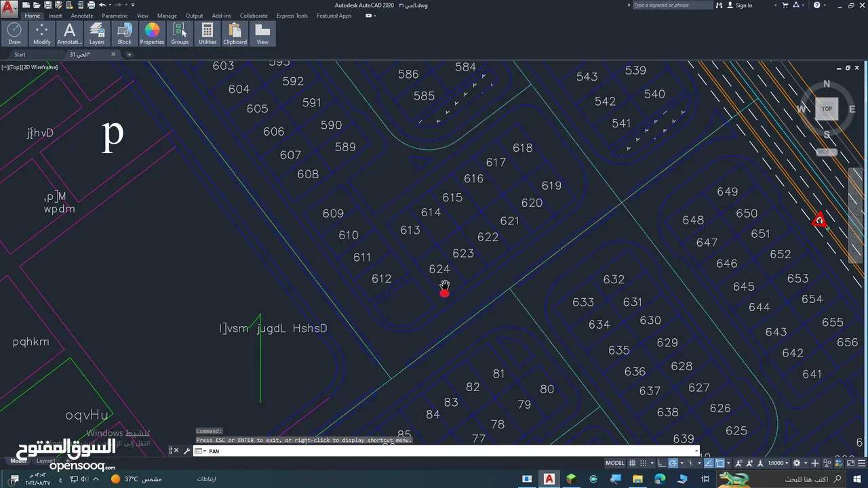Toggle auto-add annotation scales icon
This screenshot has width=868, height=488.
point(749,463)
